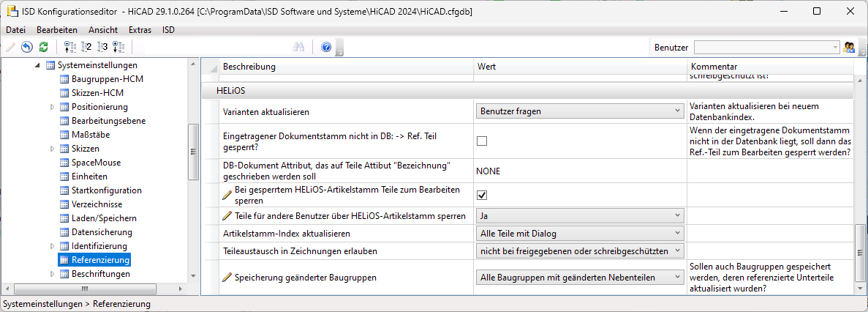
Task: Select Identifizierung in the tree
Action: [99, 246]
